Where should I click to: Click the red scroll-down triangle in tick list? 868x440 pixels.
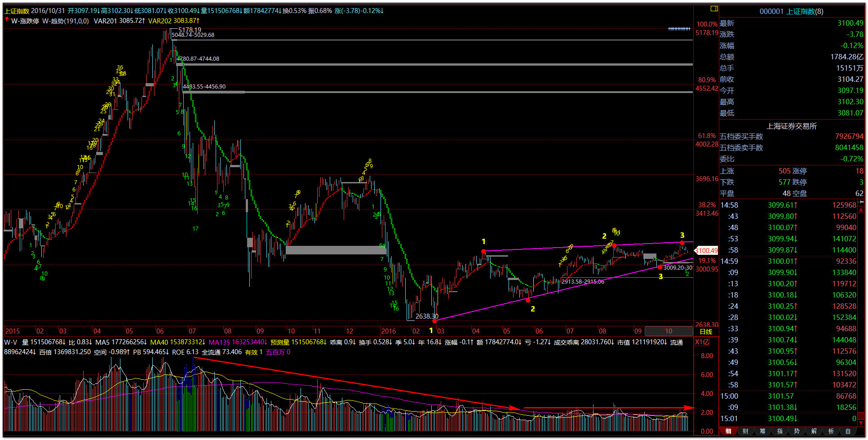click(x=861, y=423)
